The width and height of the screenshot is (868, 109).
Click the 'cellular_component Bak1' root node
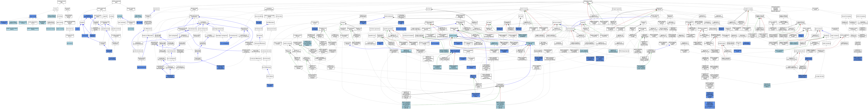tap(116, 2)
